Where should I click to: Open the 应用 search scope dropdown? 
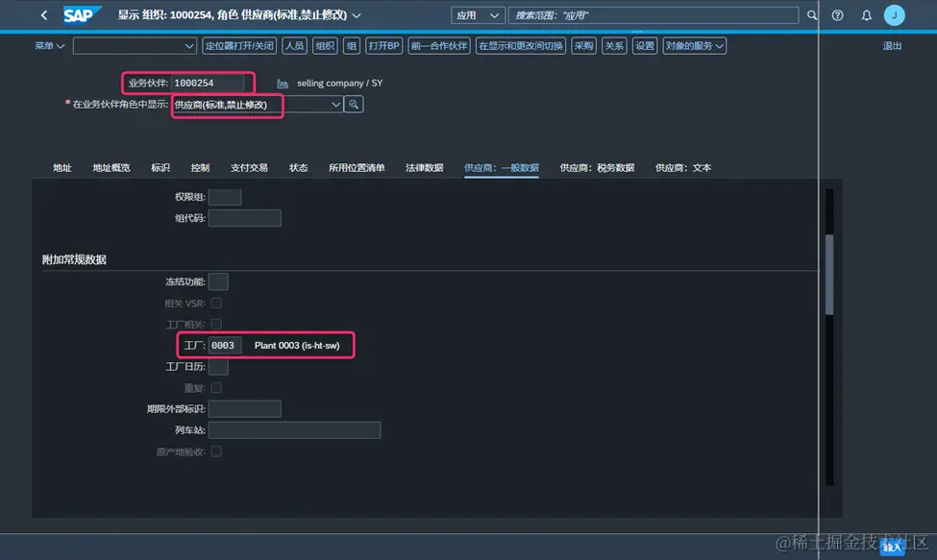478,15
